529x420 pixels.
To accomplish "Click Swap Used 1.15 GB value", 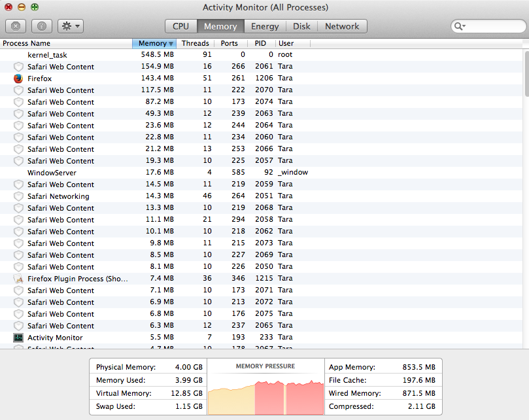I will click(188, 406).
